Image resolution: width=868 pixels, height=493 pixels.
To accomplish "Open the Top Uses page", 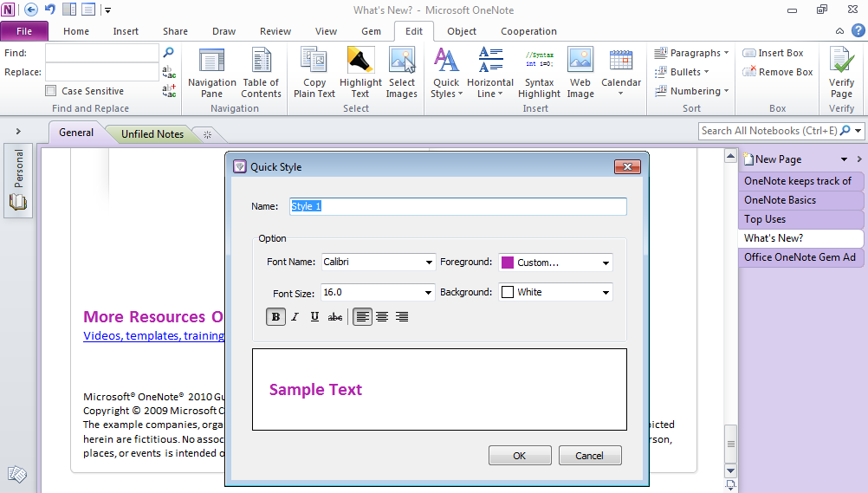I will point(800,219).
